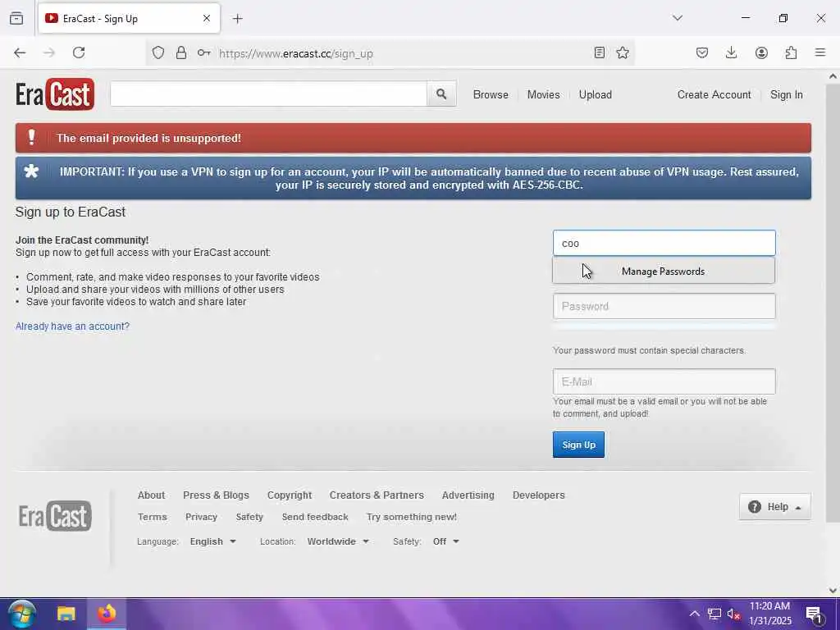Click the site security padlock icon
Viewport: 840px width, 630px height.
click(x=181, y=52)
